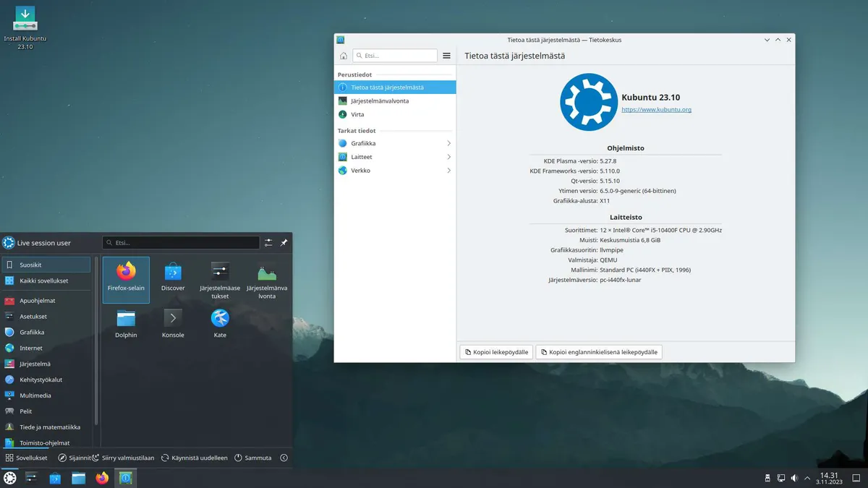This screenshot has height=488, width=868.
Task: Click the volume icon in system tray
Action: [x=794, y=478]
